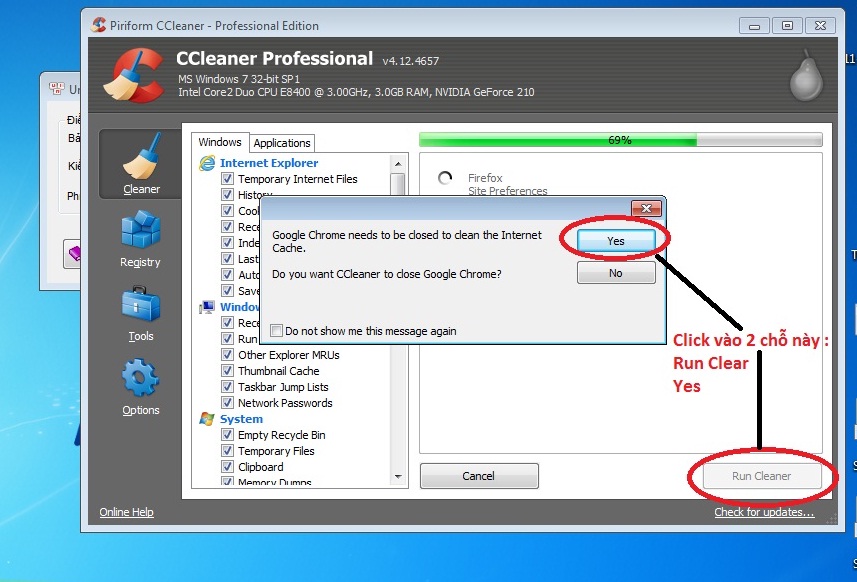Click the background window's title bar icon
The image size is (857, 582).
(x=57, y=88)
